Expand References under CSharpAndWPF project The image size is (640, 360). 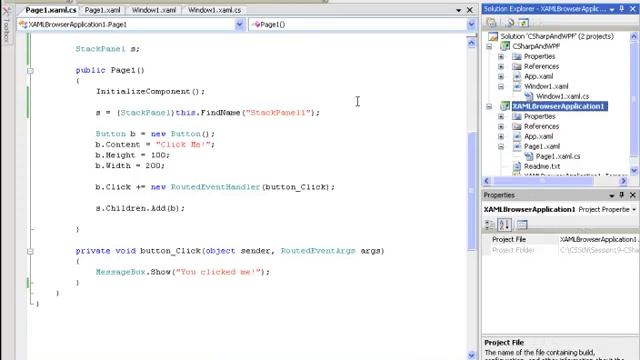click(501, 67)
